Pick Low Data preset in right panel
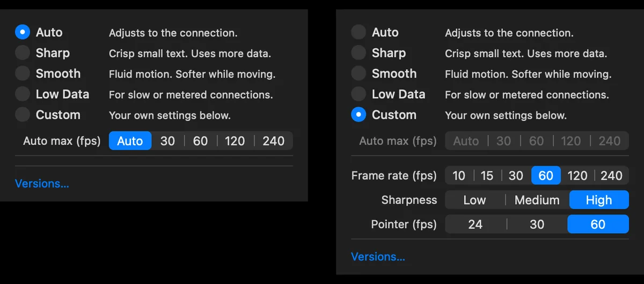The width and height of the screenshot is (644, 284). [x=358, y=94]
